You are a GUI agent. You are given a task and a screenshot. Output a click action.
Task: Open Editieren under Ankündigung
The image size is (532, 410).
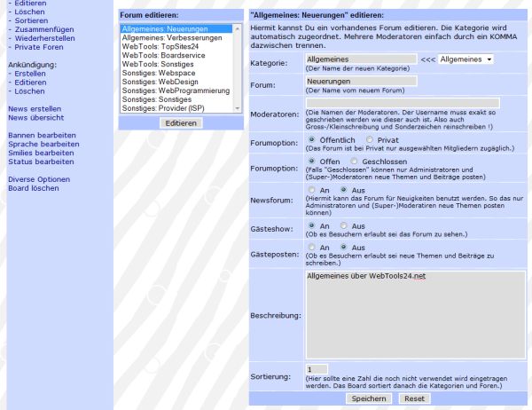30,83
